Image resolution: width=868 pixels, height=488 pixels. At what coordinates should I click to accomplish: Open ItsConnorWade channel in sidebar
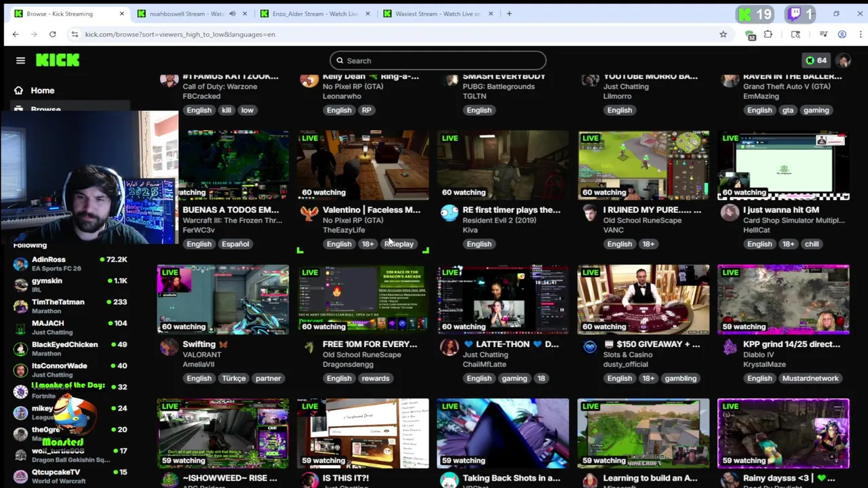tap(71, 370)
